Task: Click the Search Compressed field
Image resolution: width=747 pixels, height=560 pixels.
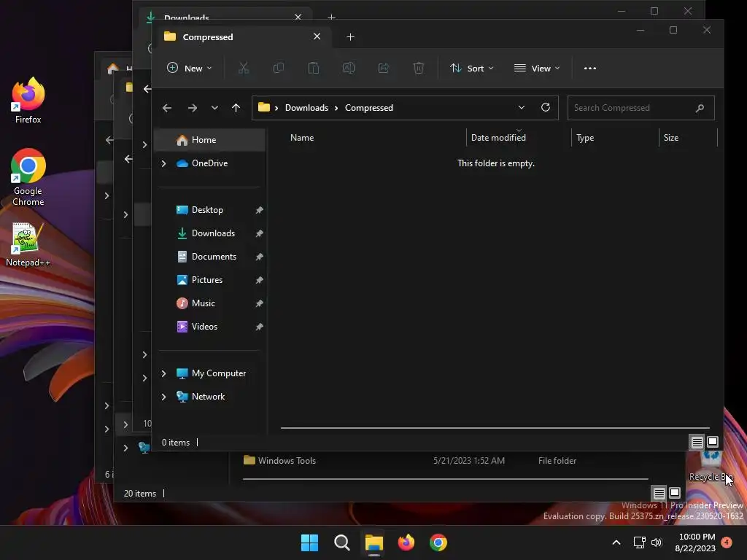Action: [640, 108]
